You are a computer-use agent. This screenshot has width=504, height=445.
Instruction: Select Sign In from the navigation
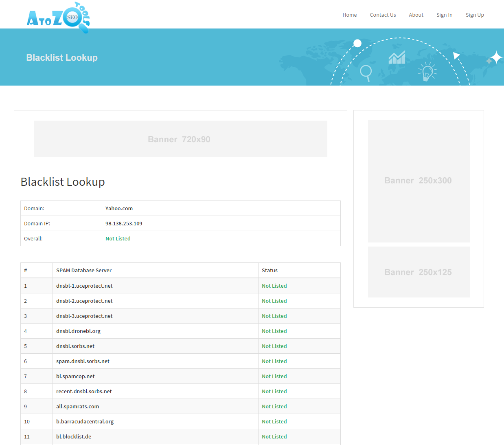pyautogui.click(x=444, y=15)
